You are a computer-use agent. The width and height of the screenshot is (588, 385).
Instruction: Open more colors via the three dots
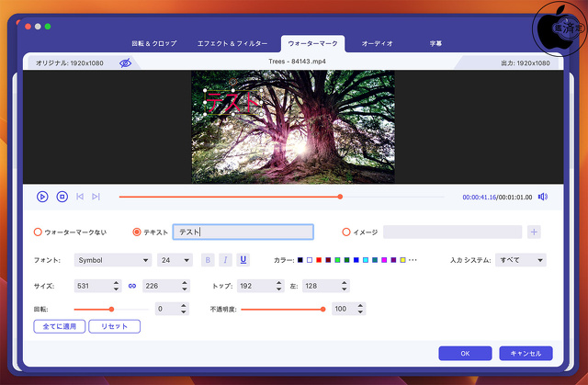pyautogui.click(x=413, y=260)
